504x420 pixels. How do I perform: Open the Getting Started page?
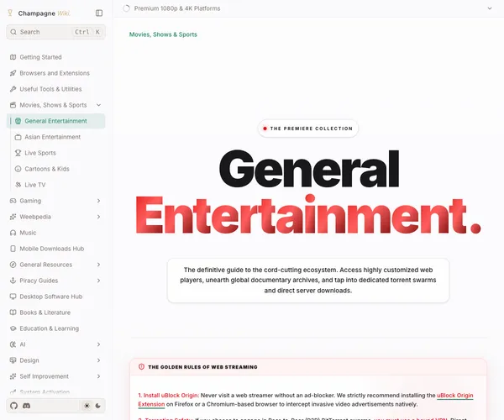40,57
